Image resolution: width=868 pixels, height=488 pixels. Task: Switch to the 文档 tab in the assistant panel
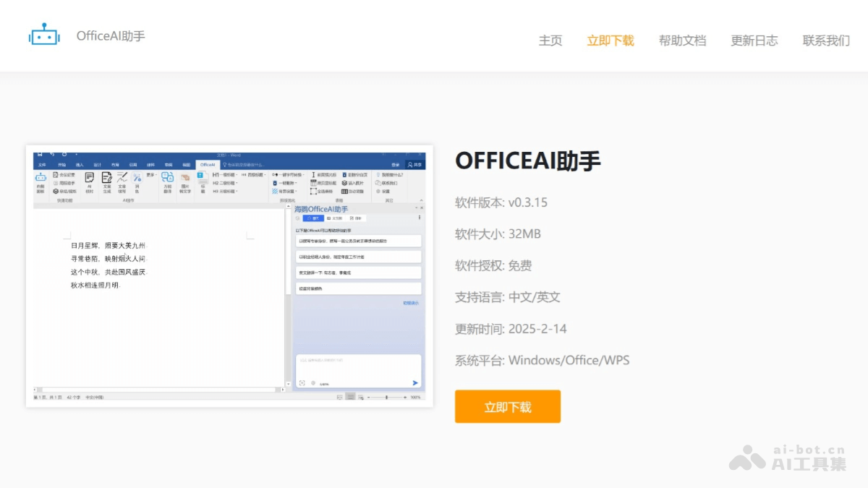pos(334,218)
